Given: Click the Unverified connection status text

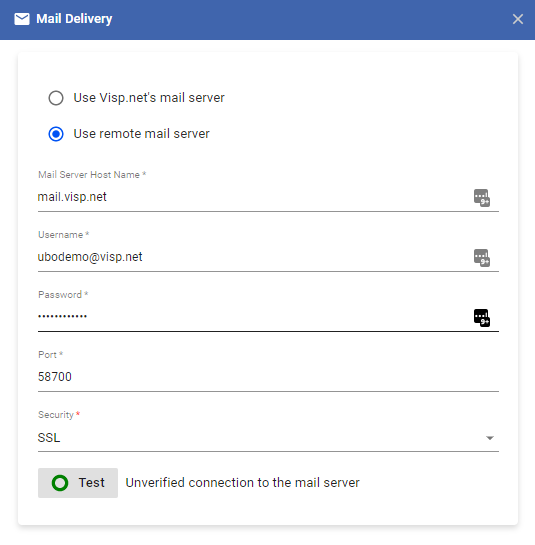Looking at the screenshot, I should tap(242, 483).
